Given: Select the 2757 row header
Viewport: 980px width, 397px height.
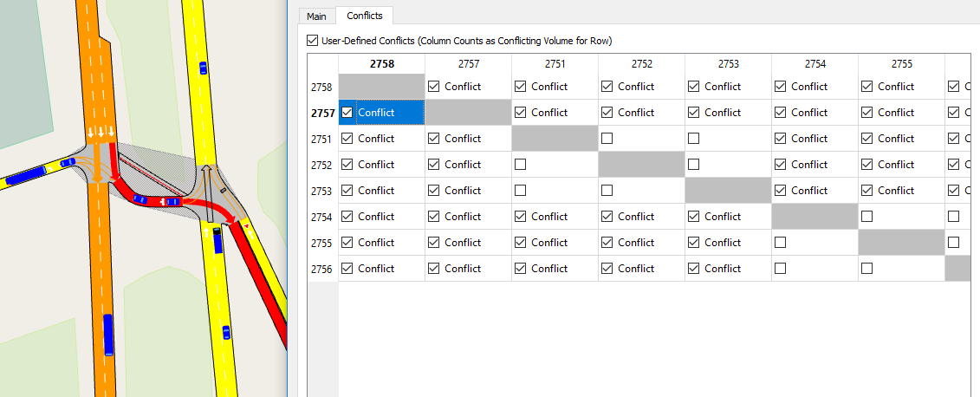Looking at the screenshot, I should [x=322, y=113].
